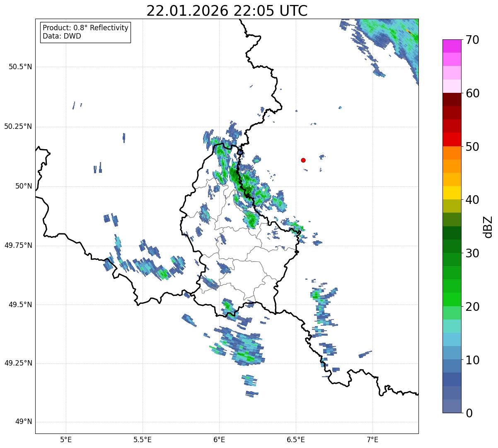
Task: Pick the yellow colorbar swatch just above 40
Action: 452,193
